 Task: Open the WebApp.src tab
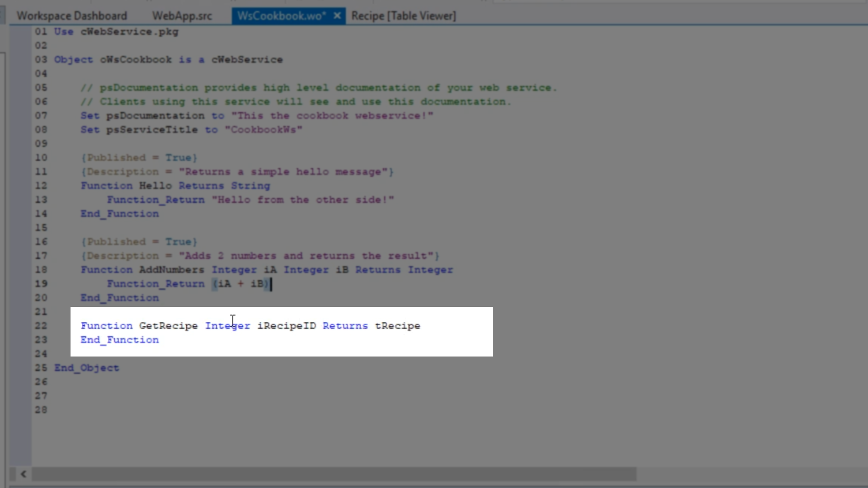182,16
